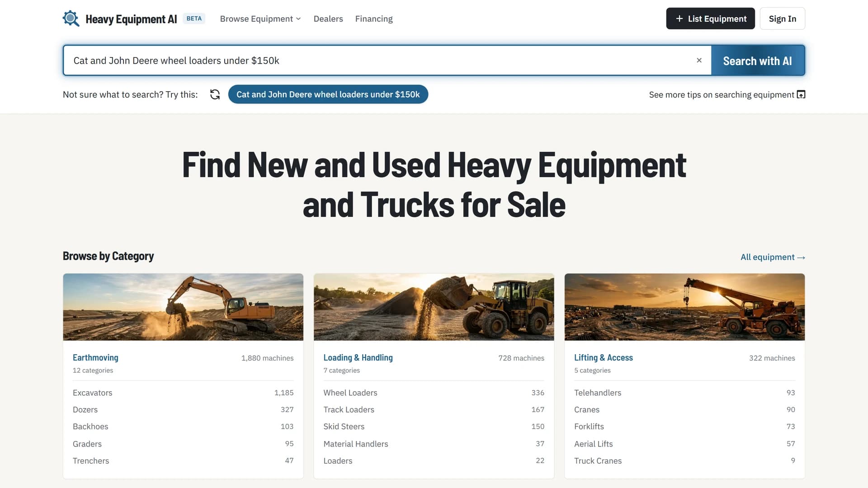868x488 pixels.
Task: Open the Cranes listing with 90 machines
Action: coord(684,409)
